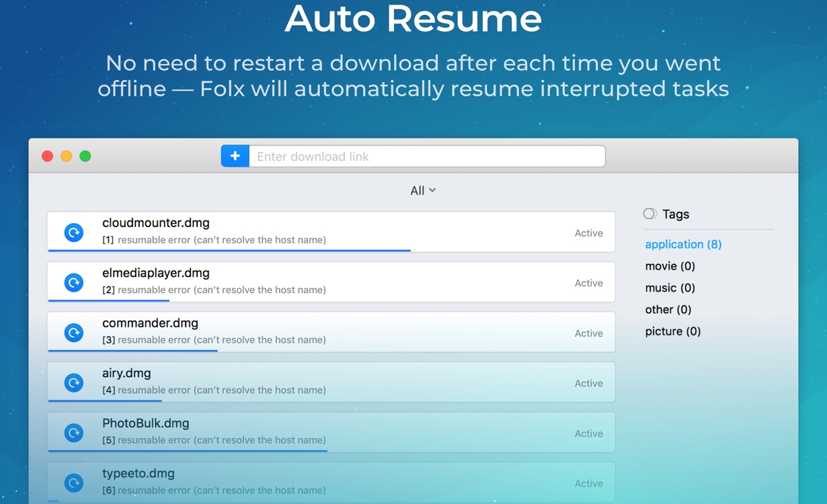Filter by the picture tag

point(672,331)
